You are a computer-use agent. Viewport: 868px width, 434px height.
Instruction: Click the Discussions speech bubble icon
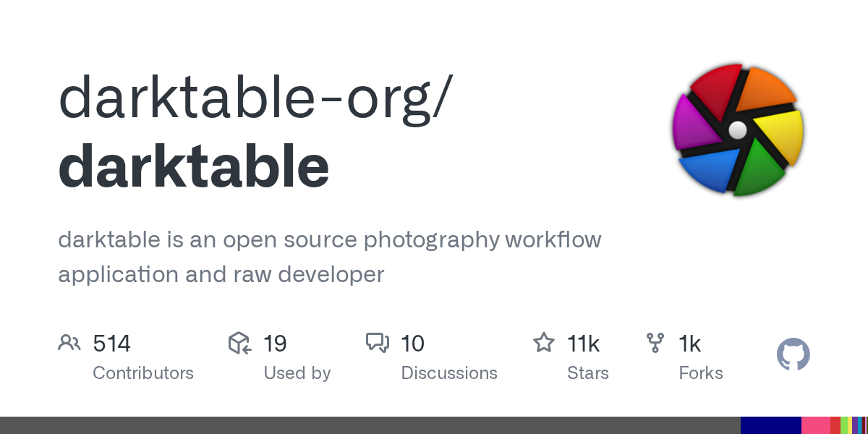pyautogui.click(x=378, y=343)
